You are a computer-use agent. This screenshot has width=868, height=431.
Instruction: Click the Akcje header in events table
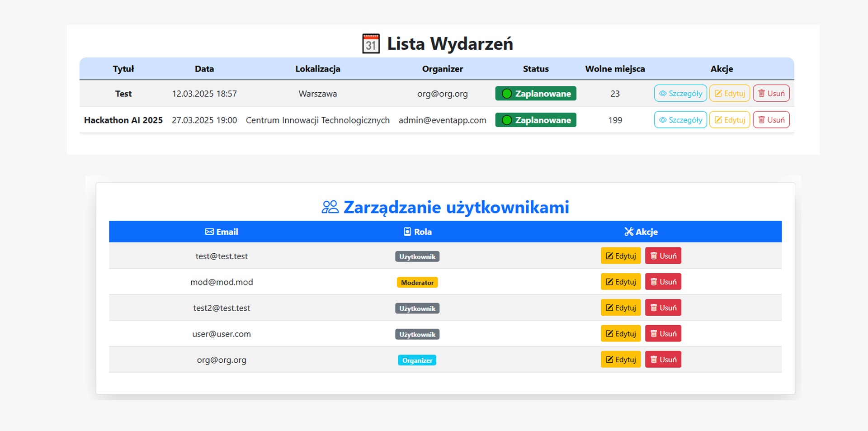pos(722,69)
